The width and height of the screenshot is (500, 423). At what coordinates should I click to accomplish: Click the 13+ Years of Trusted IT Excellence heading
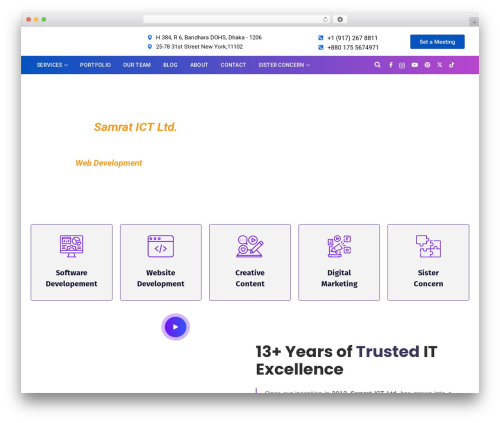[346, 360]
